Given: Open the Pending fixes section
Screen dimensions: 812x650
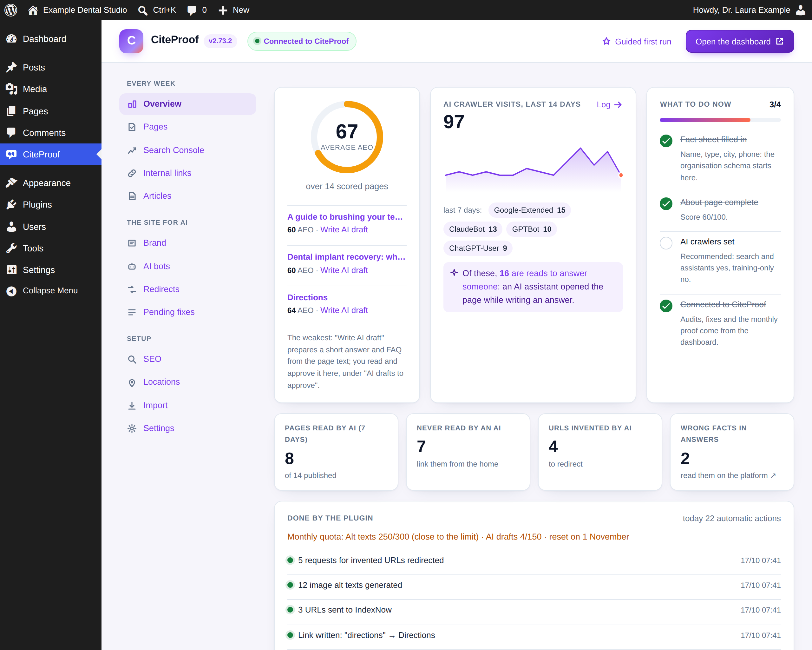Looking at the screenshot, I should pyautogui.click(x=187, y=312).
